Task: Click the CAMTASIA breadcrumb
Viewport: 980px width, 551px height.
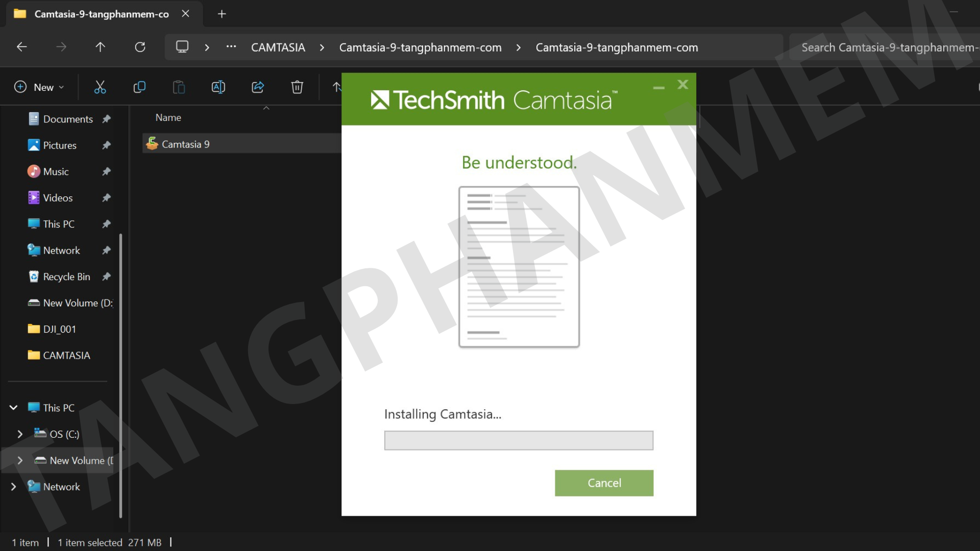Action: pos(278,47)
